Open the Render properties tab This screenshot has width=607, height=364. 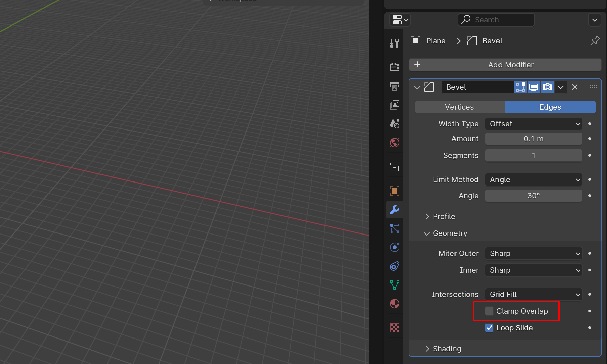395,67
